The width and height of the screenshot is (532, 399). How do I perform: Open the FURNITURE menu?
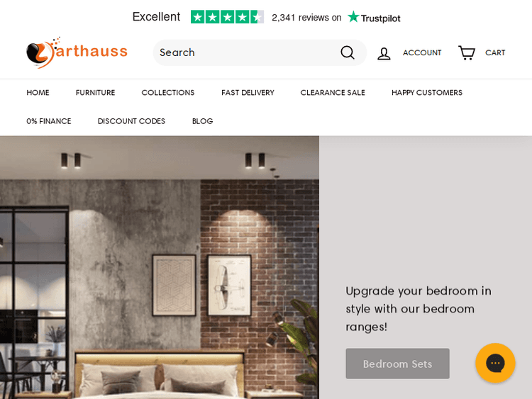point(95,93)
